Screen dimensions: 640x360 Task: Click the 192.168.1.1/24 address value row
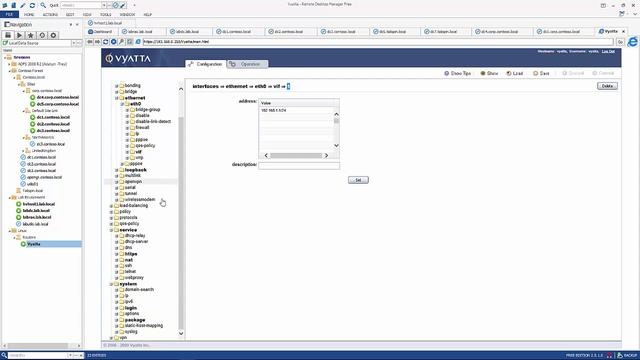296,111
